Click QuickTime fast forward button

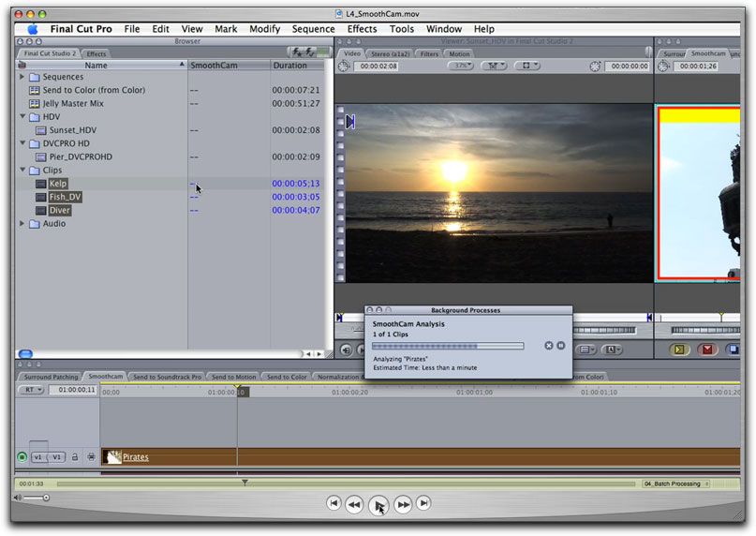403,505
